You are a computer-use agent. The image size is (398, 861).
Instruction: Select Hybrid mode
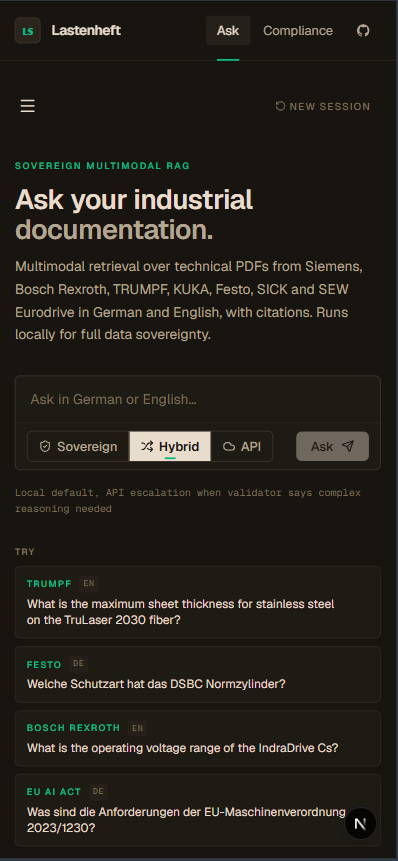[x=170, y=446]
